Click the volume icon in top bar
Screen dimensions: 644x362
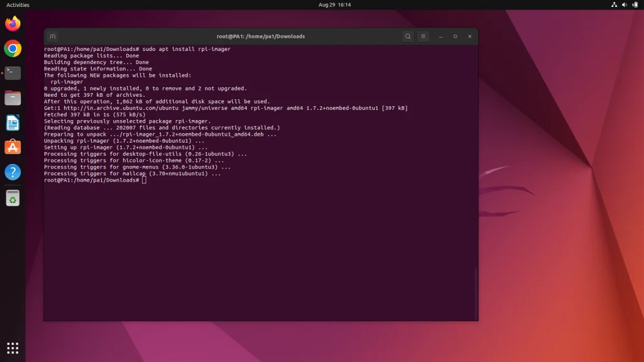pyautogui.click(x=625, y=5)
